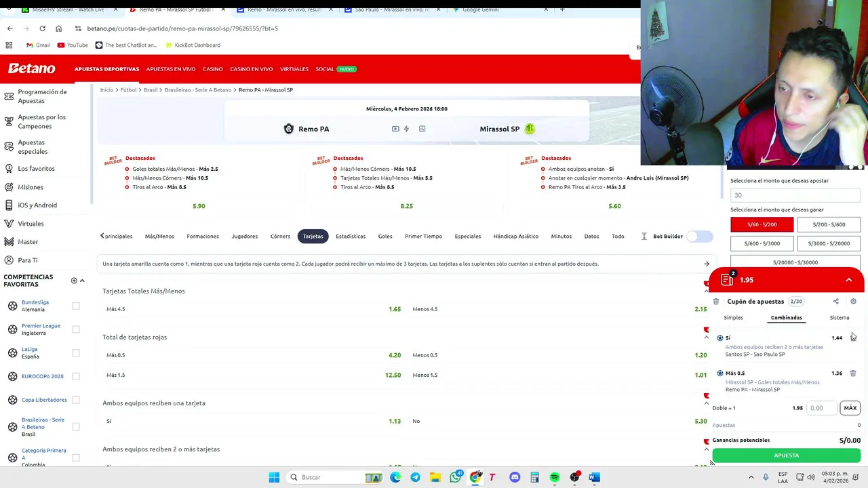
Task: Open iOS y Android in sidebar
Action: point(37,205)
